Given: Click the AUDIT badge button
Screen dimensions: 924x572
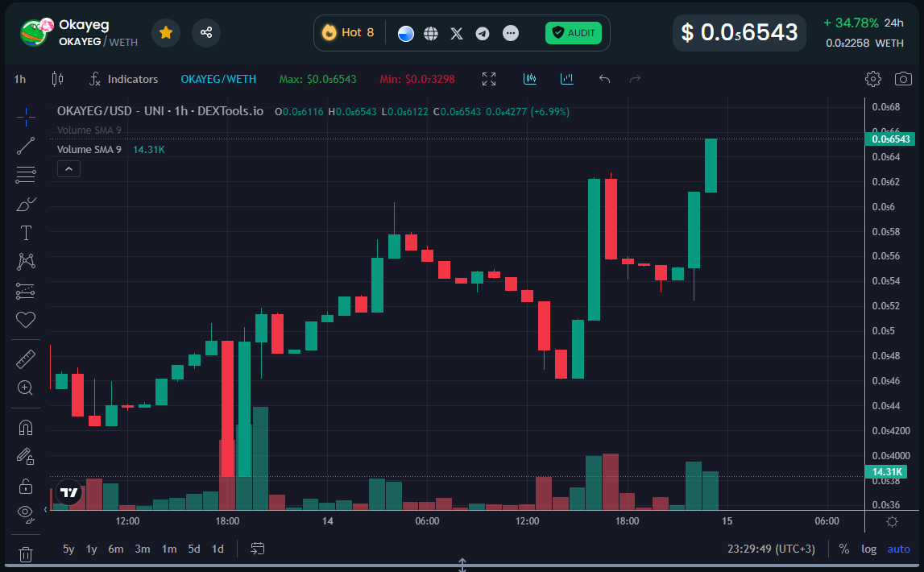Looking at the screenshot, I should point(574,33).
